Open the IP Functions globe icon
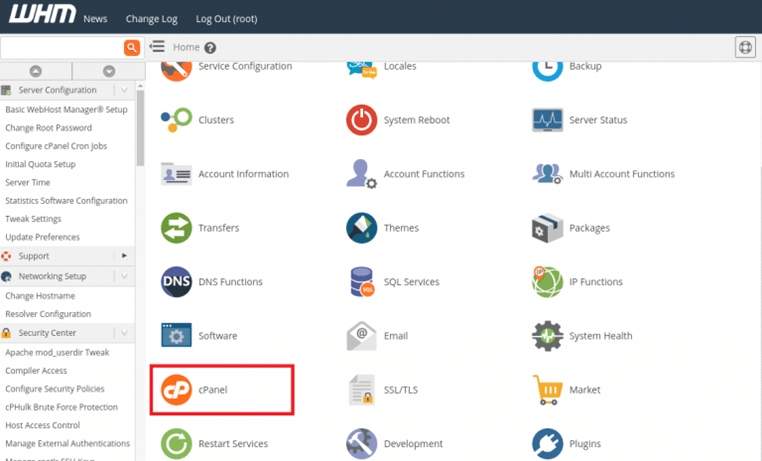Image resolution: width=762 pixels, height=461 pixels. pyautogui.click(x=548, y=282)
